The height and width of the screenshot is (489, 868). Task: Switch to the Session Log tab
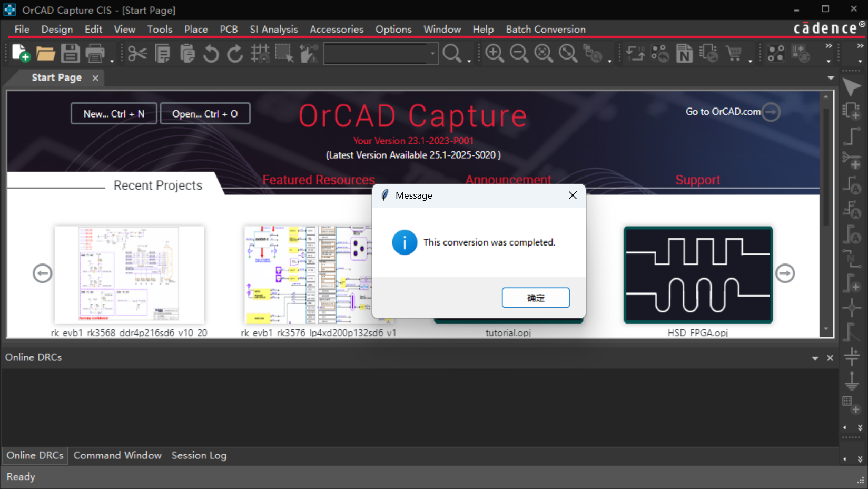[x=199, y=455]
